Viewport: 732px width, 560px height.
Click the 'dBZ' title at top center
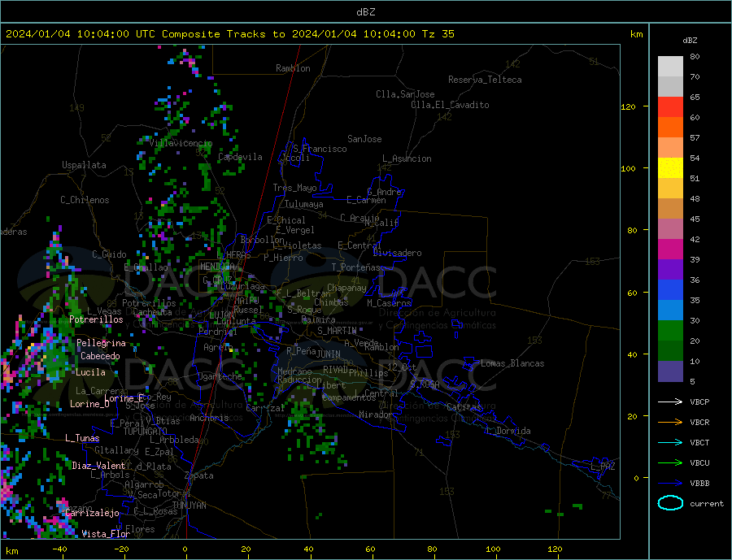pyautogui.click(x=365, y=12)
